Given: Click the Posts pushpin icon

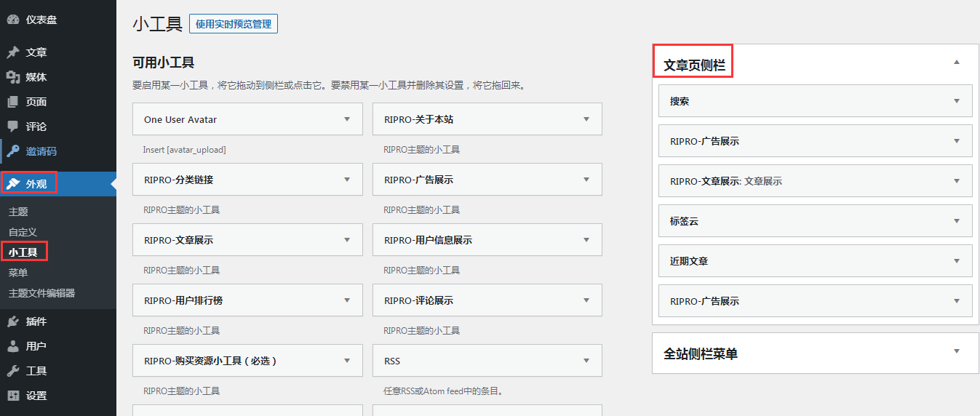Looking at the screenshot, I should 13,52.
